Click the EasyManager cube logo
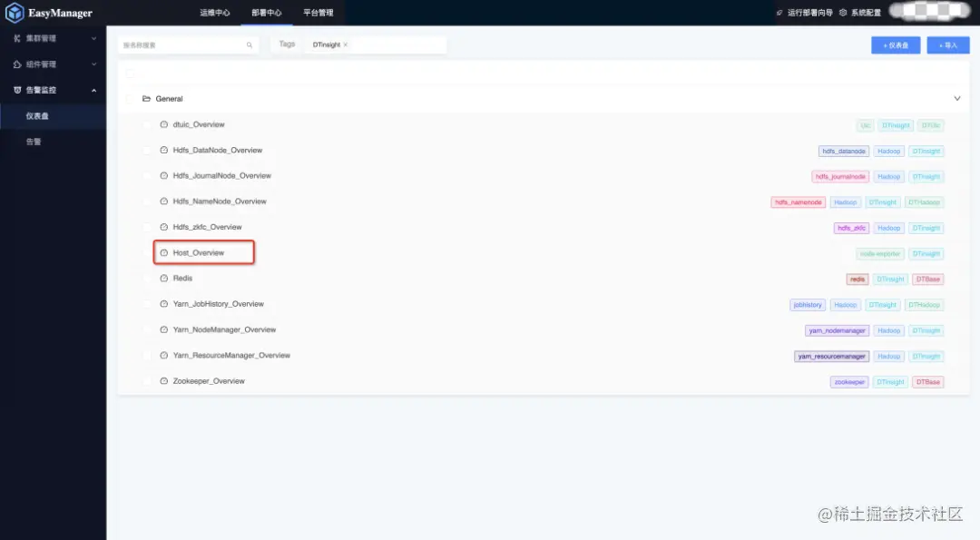The width and height of the screenshot is (980, 540). 15,13
